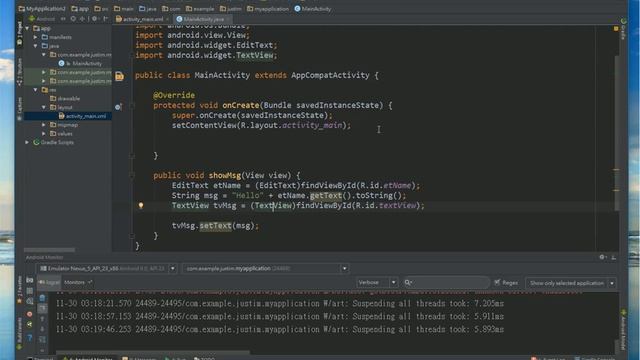The width and height of the screenshot is (640, 360).
Task: Open the Monitors tab in Android Monitor
Action: pyautogui.click(x=78, y=282)
